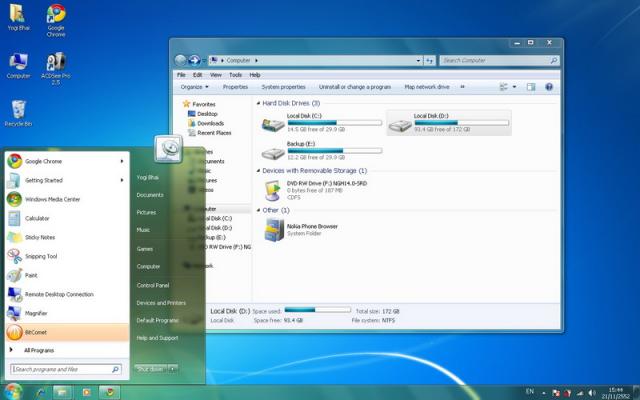Click the Explorer forward arrow button
The height and width of the screenshot is (400, 640).
coord(194,60)
